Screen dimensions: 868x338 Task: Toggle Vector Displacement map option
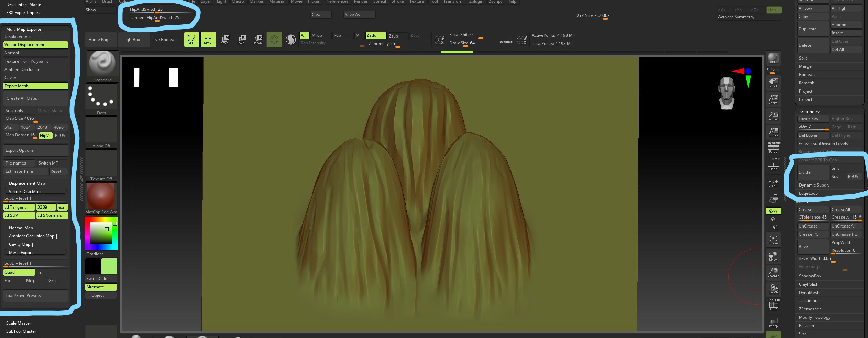[35, 45]
